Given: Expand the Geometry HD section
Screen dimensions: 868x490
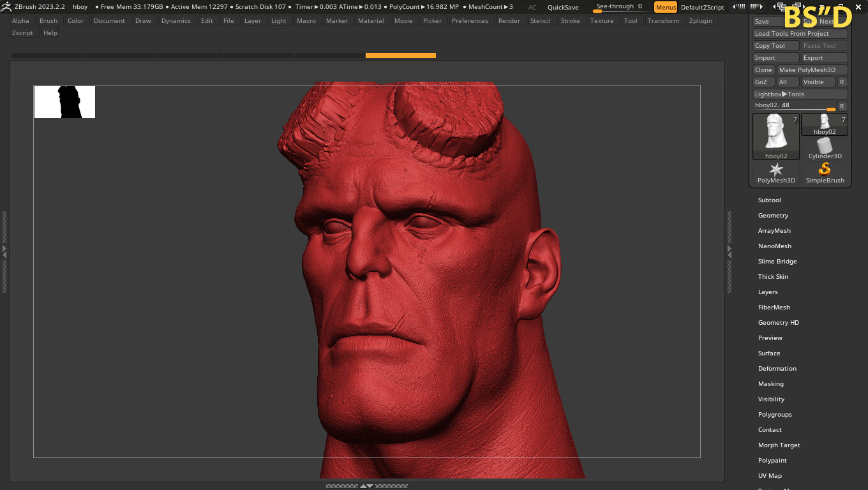Looking at the screenshot, I should coord(778,323).
